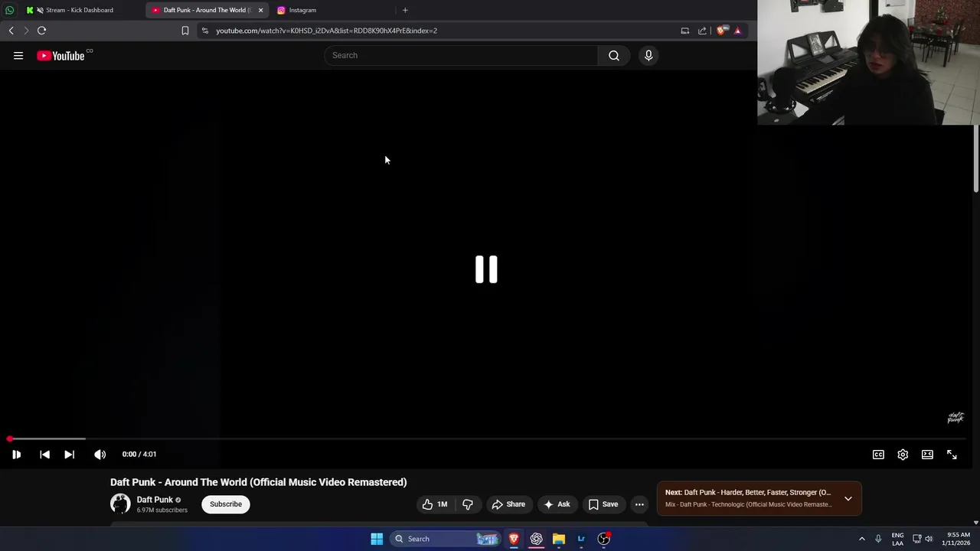Screen dimensions: 980x551
Task: Click the Daft Punk watermark on video
Action: click(955, 418)
